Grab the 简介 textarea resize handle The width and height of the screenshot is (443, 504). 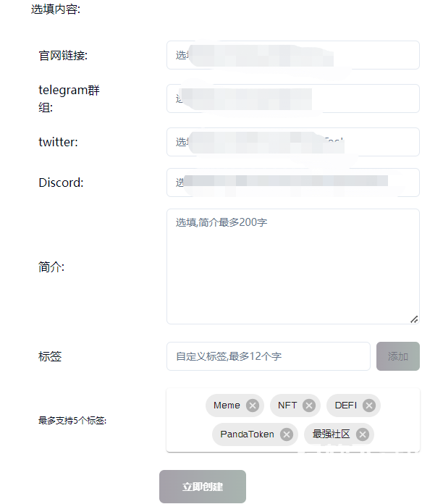414,319
